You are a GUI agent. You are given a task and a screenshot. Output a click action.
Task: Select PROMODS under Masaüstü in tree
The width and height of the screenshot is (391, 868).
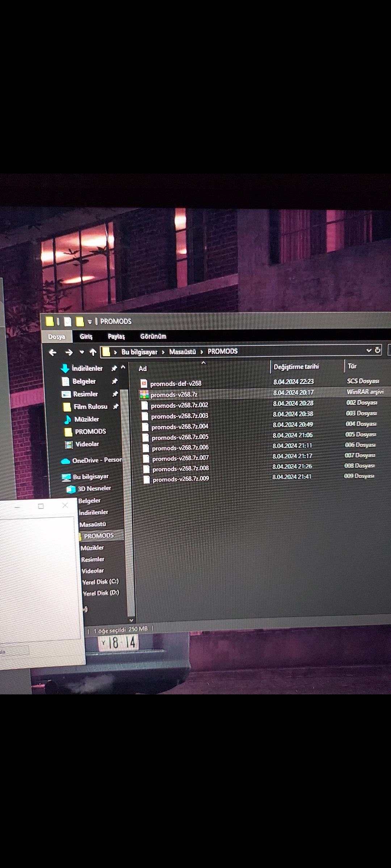pyautogui.click(x=99, y=536)
